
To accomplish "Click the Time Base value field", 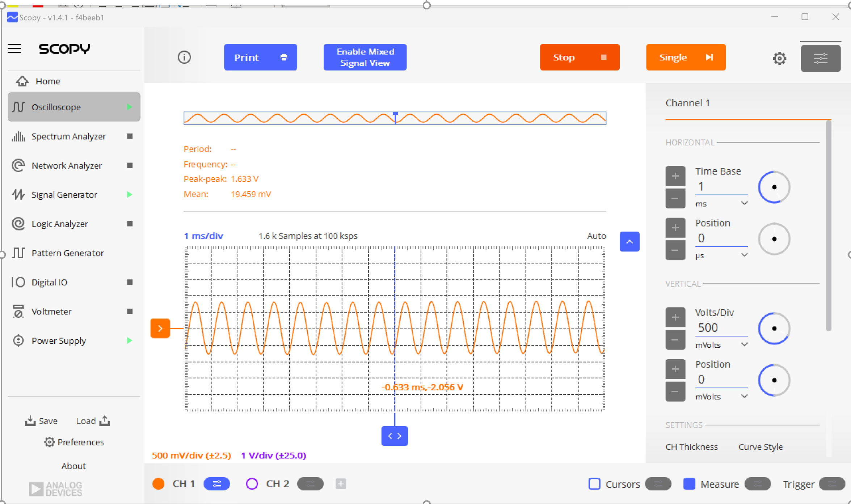I will coord(721,187).
